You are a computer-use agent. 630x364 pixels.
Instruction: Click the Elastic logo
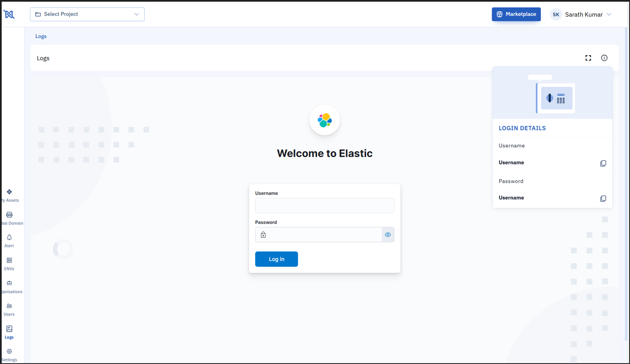pyautogui.click(x=325, y=120)
